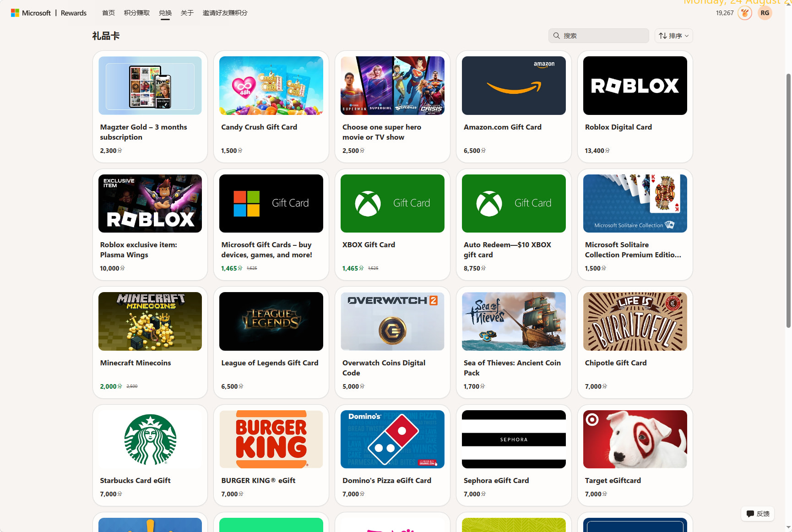
Task: Click the "Roblox Digital Card" title
Action: pyautogui.click(x=618, y=127)
